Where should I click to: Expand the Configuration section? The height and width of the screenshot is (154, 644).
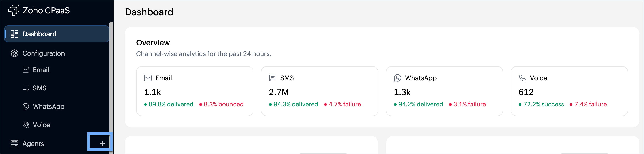(x=57, y=53)
